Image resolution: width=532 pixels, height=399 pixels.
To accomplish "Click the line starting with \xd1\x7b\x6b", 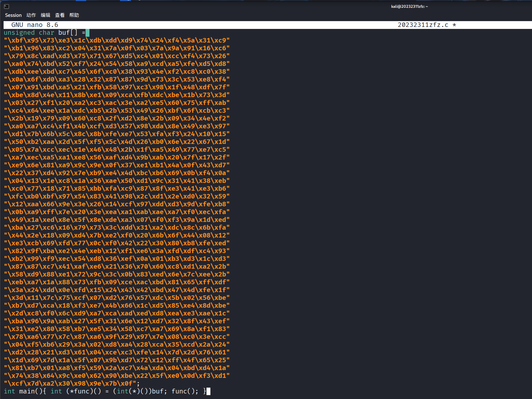I will click(x=117, y=134).
